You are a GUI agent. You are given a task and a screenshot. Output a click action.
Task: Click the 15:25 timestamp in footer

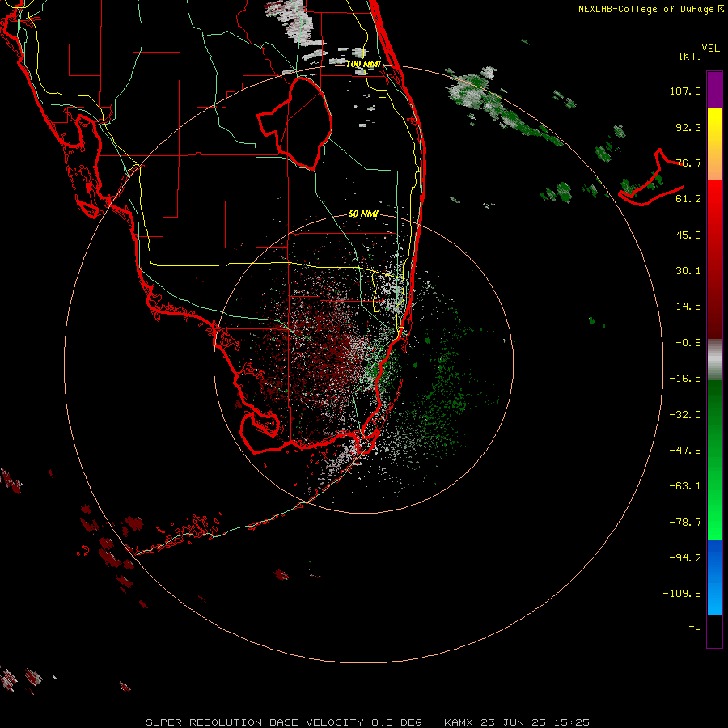coord(571,722)
